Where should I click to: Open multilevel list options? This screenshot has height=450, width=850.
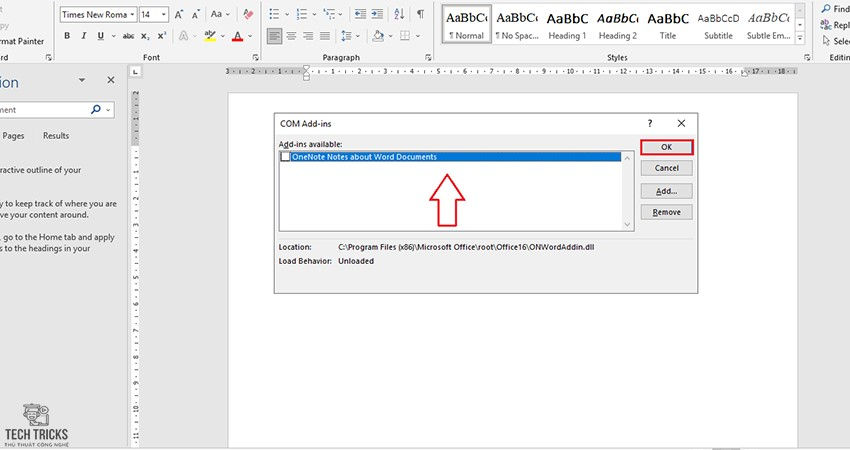pyautogui.click(x=330, y=15)
